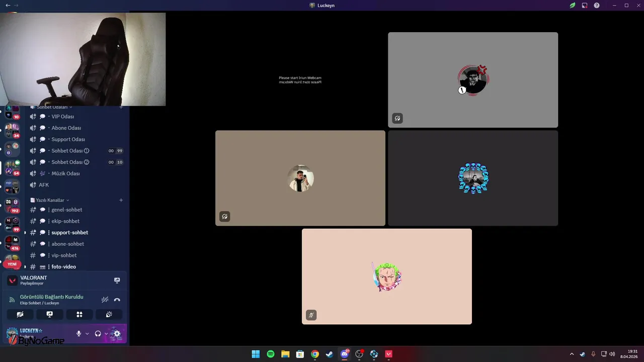Open Steam from the taskbar
Viewport: 644px width, 362px height.
(330, 354)
